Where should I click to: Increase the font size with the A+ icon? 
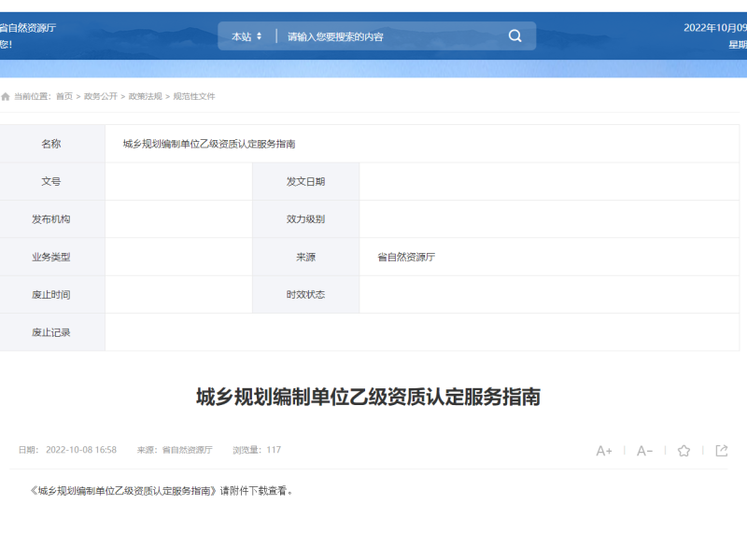604,450
